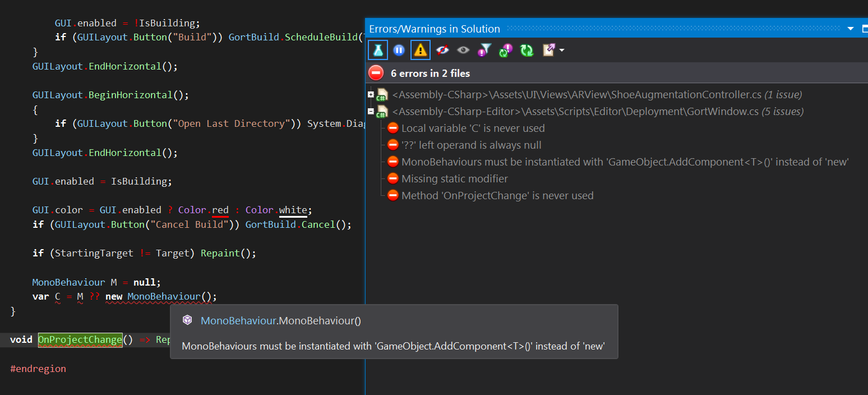Screen dimensions: 868x395
Task: Click the blue pause analysis icon
Action: 399,49
